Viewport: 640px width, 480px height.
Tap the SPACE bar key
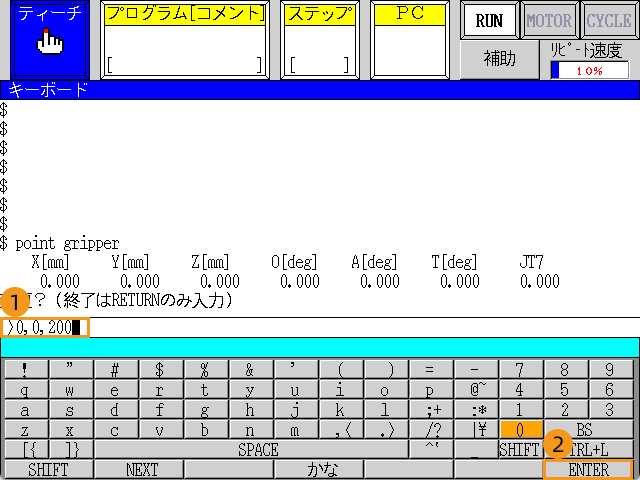point(251,450)
